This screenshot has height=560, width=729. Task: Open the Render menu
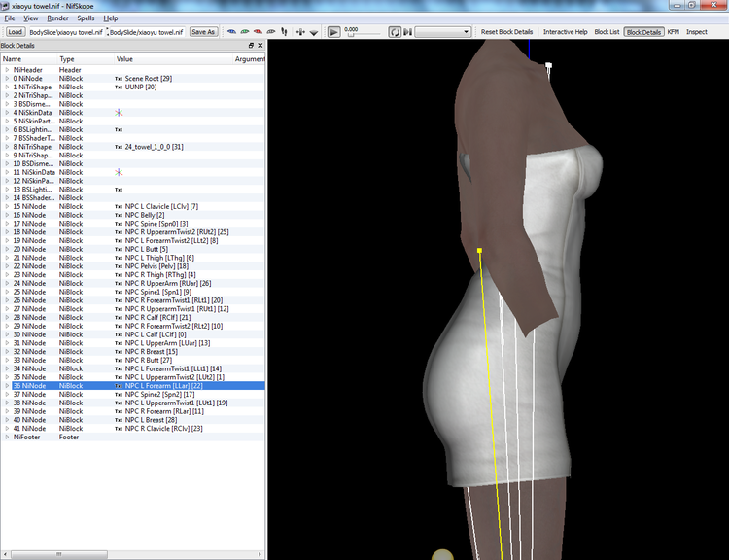57,18
